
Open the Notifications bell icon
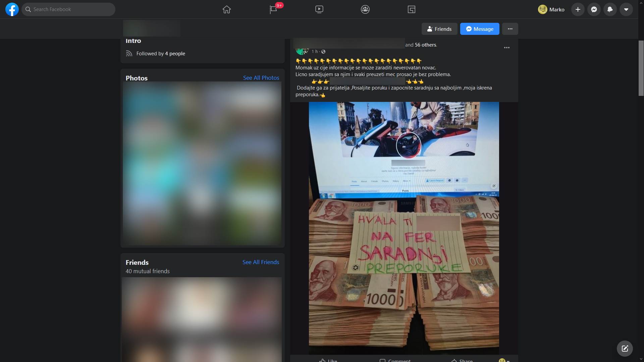pyautogui.click(x=610, y=9)
